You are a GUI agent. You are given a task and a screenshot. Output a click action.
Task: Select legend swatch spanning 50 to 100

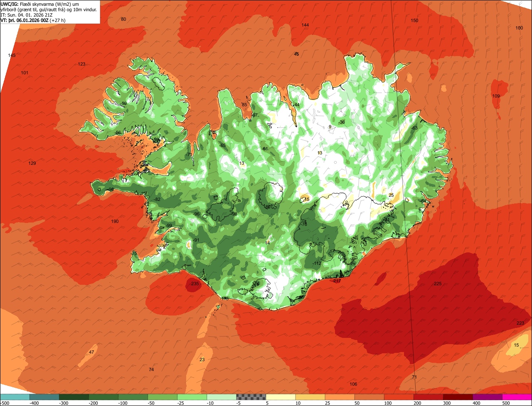click(x=369, y=397)
